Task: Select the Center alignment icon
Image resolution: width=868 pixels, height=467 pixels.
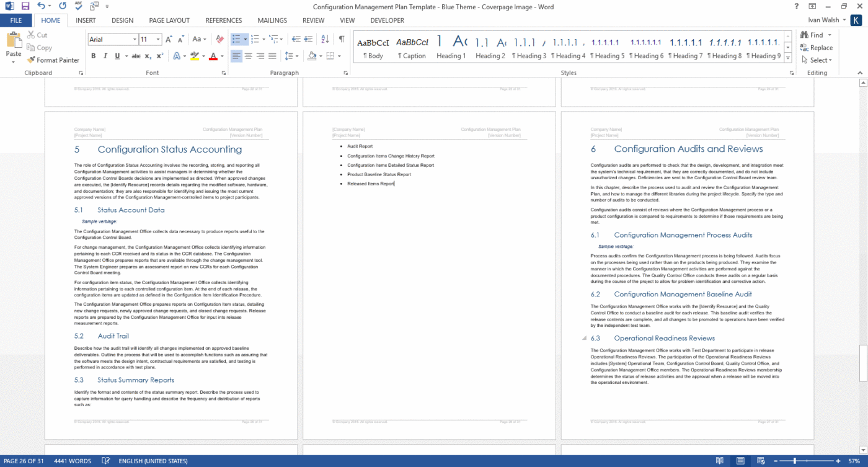Action: click(248, 56)
